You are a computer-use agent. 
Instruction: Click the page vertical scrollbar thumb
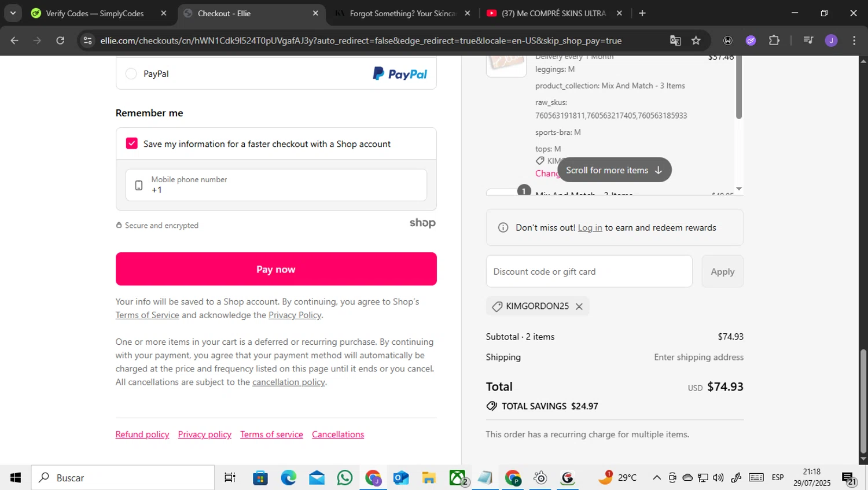click(x=863, y=401)
